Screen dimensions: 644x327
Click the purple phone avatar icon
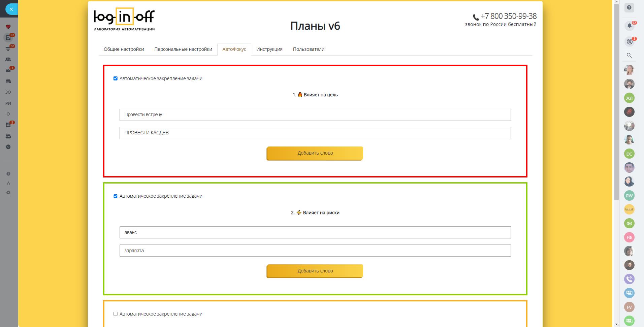point(629,279)
